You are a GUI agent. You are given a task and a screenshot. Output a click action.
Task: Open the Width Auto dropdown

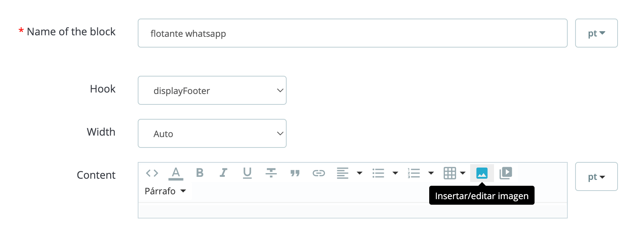[x=212, y=133]
